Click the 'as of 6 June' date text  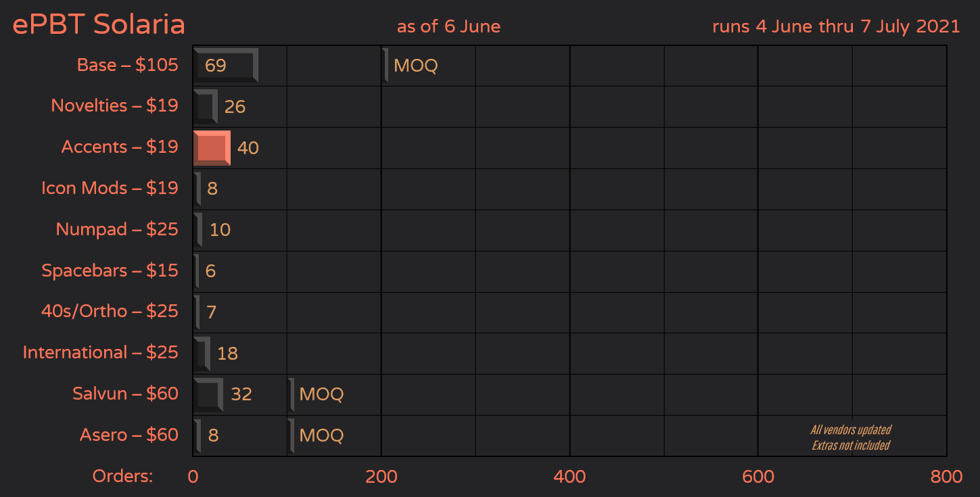pos(448,27)
